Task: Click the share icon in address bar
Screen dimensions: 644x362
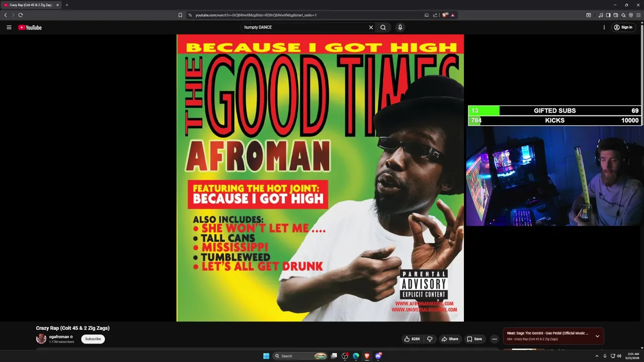Action: point(435,15)
